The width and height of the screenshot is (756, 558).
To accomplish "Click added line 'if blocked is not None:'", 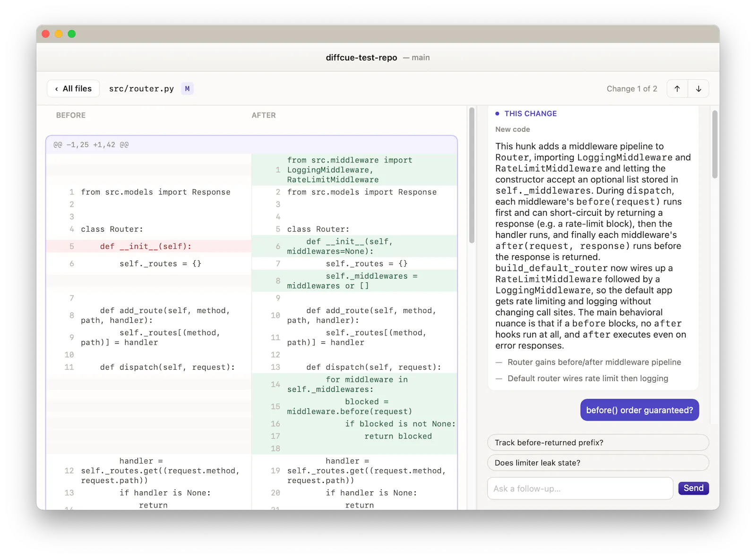I will [x=354, y=424].
